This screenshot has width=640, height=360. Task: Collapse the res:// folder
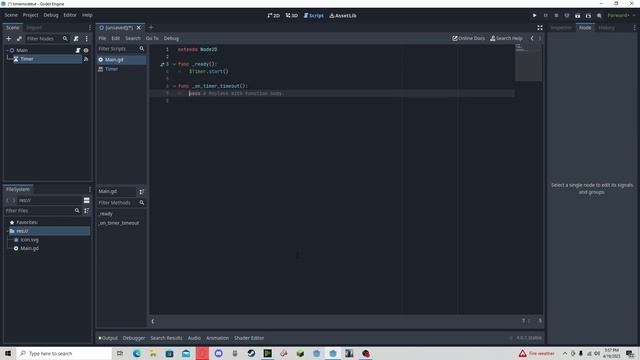tap(7, 231)
